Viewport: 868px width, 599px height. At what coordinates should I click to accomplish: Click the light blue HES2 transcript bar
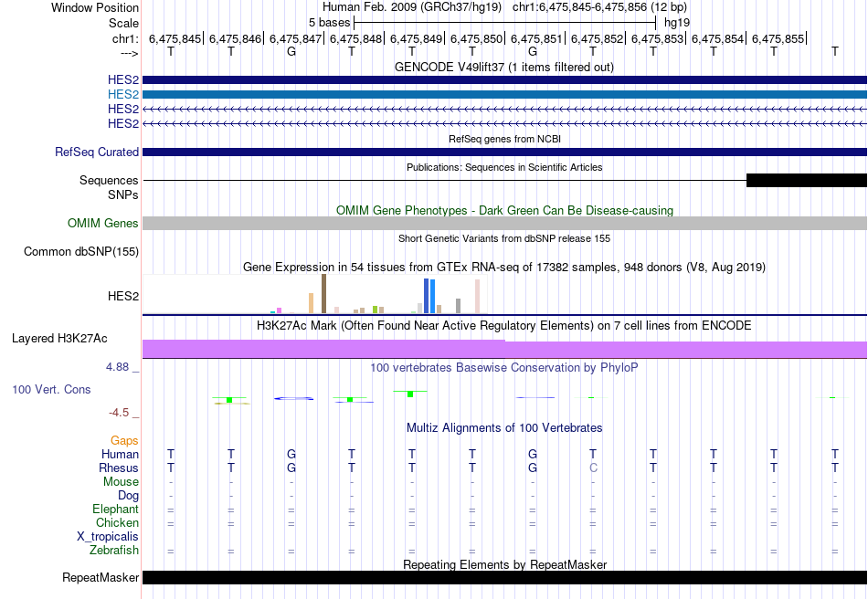[504, 95]
